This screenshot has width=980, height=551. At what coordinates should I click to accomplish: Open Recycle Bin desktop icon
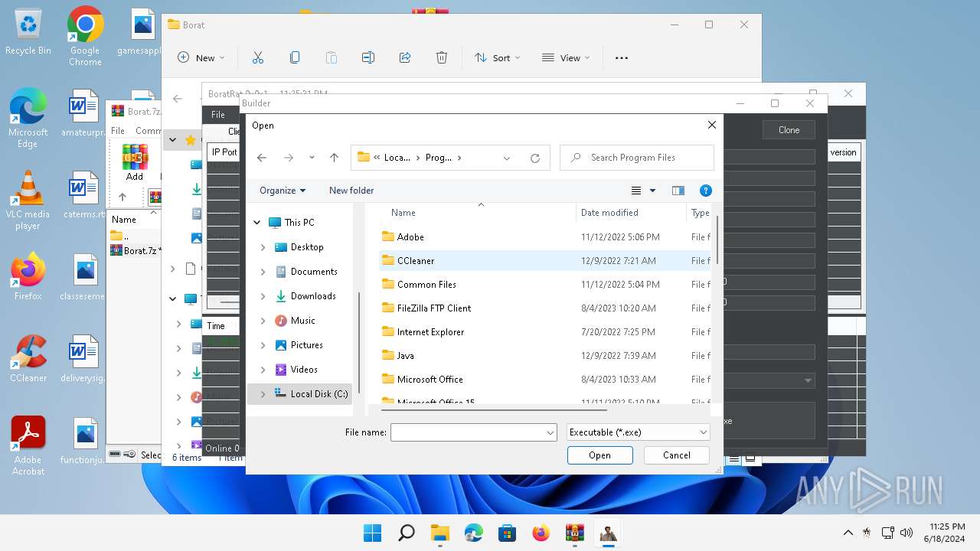tap(28, 32)
